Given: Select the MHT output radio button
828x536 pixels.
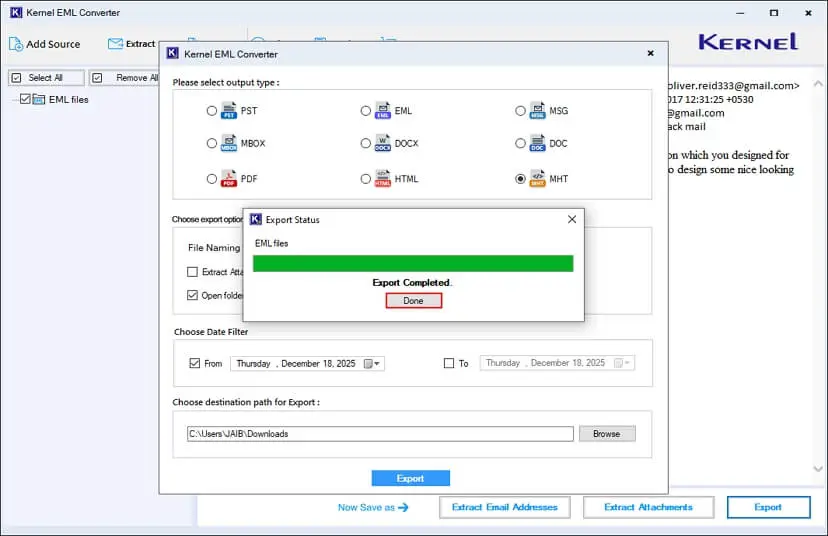Looking at the screenshot, I should click(520, 179).
